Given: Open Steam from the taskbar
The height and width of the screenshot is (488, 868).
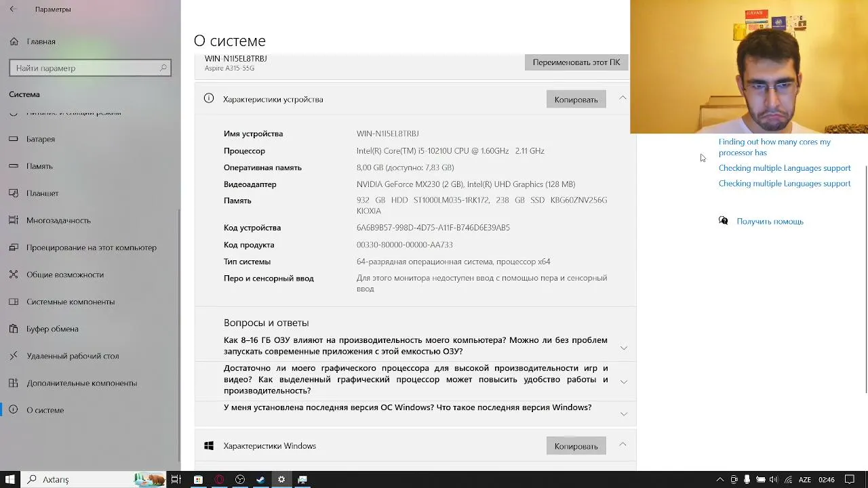Looking at the screenshot, I should coord(260,479).
